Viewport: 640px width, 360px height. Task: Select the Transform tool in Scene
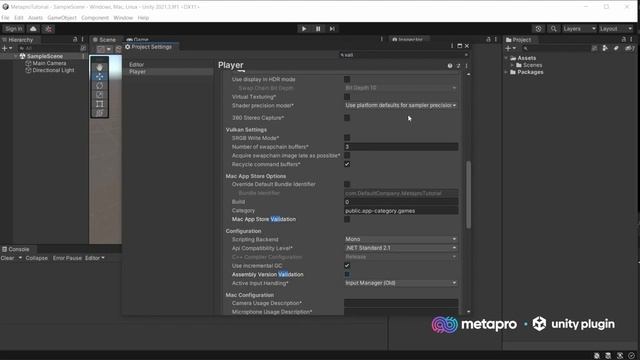click(x=100, y=113)
